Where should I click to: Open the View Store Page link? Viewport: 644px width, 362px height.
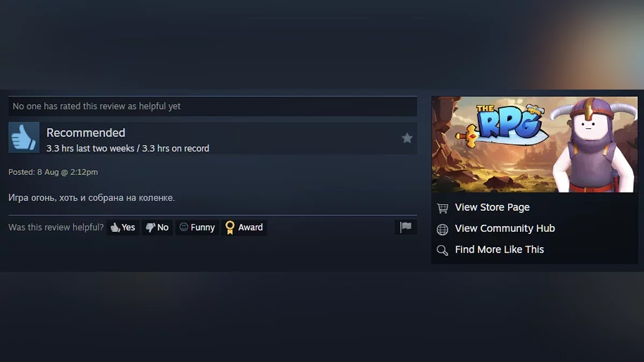click(x=492, y=208)
